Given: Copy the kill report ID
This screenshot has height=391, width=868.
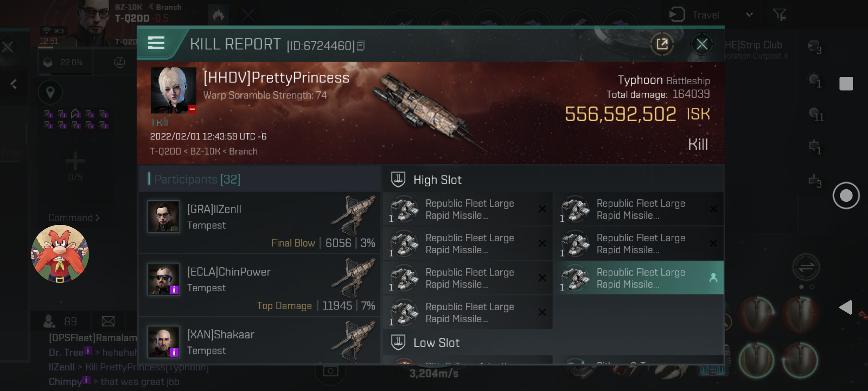Looking at the screenshot, I should point(361,46).
